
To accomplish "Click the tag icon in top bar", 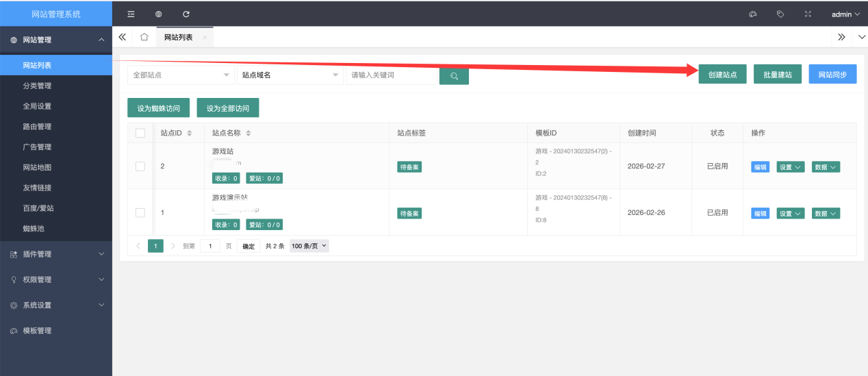I will coord(780,14).
